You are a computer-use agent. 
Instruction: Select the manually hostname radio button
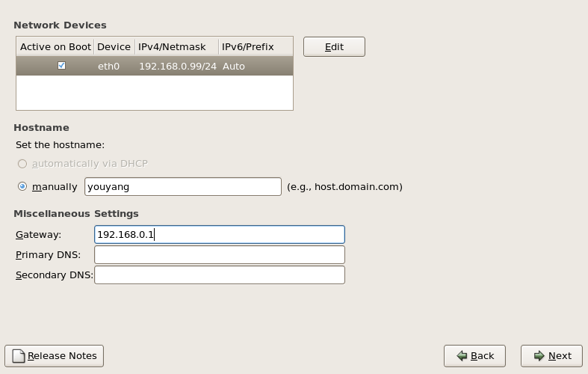[22, 186]
